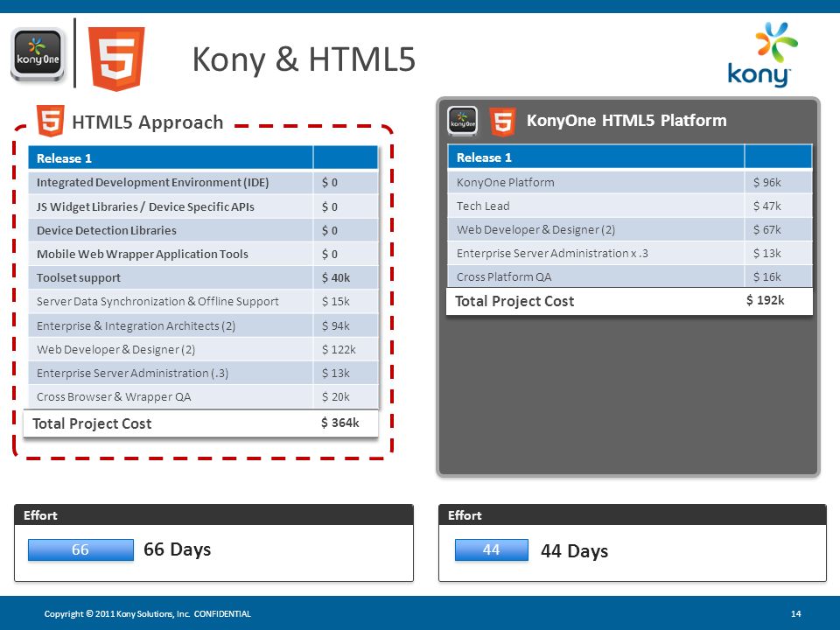Select the 'Cross Platform QA' row

[x=629, y=276]
